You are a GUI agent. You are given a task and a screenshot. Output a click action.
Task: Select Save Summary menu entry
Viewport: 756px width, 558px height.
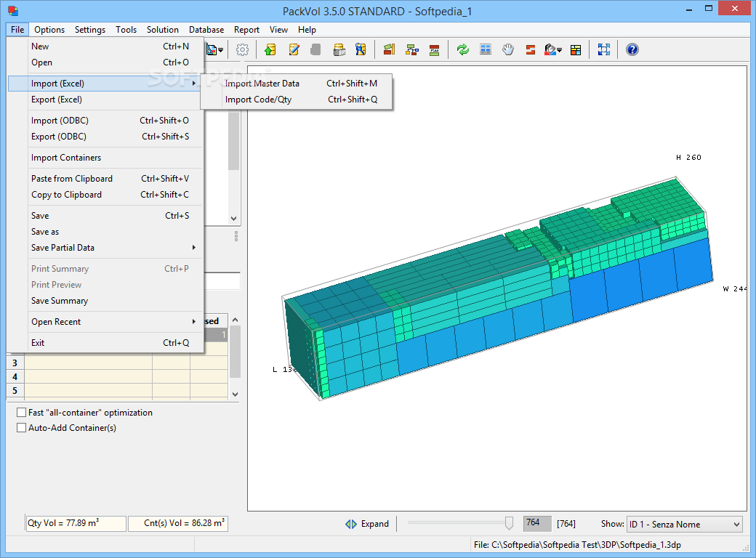(x=105, y=301)
